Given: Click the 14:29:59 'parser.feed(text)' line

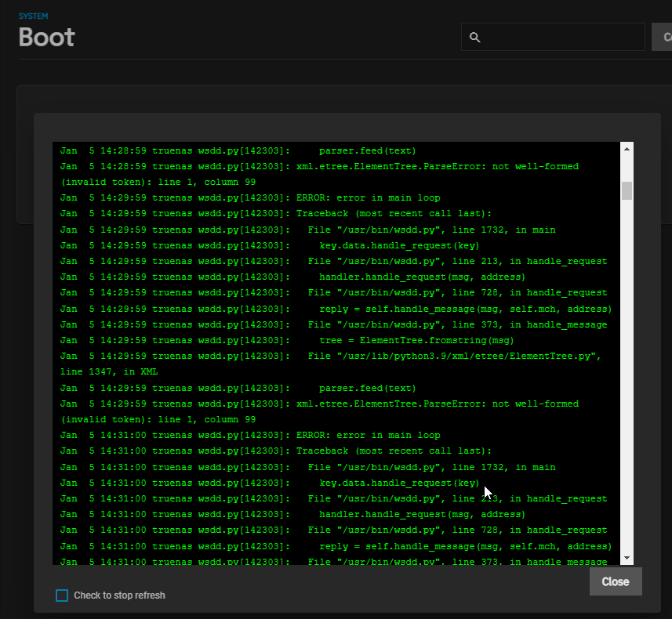Looking at the screenshot, I should point(238,388).
